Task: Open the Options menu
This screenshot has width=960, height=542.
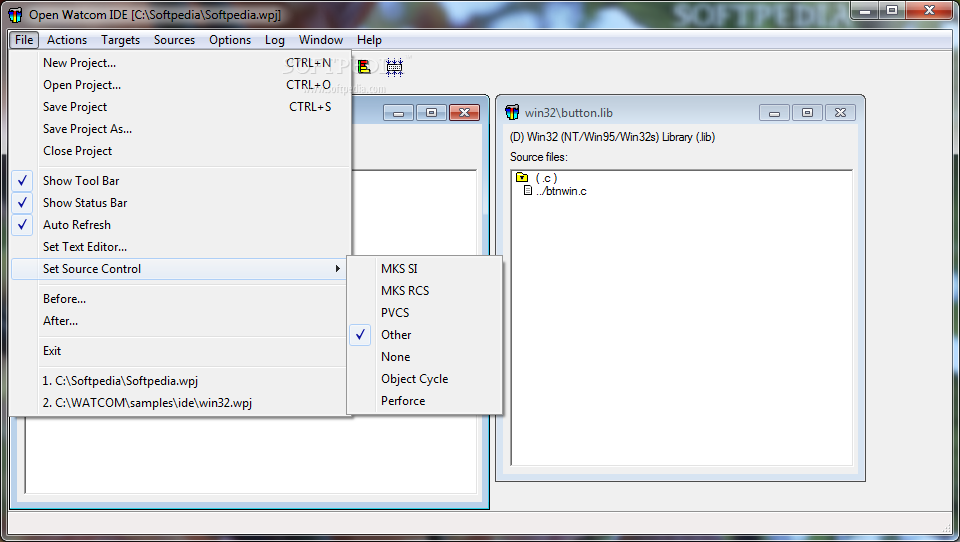Action: click(x=230, y=40)
